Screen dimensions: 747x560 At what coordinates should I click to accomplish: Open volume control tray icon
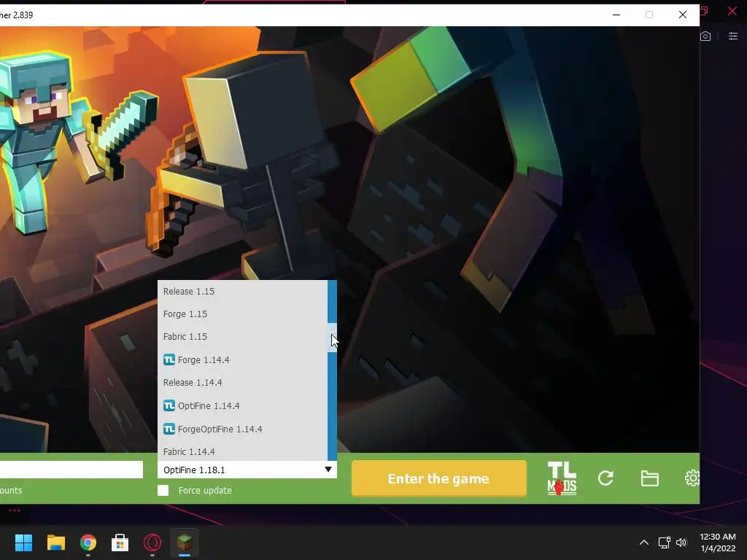[682, 542]
